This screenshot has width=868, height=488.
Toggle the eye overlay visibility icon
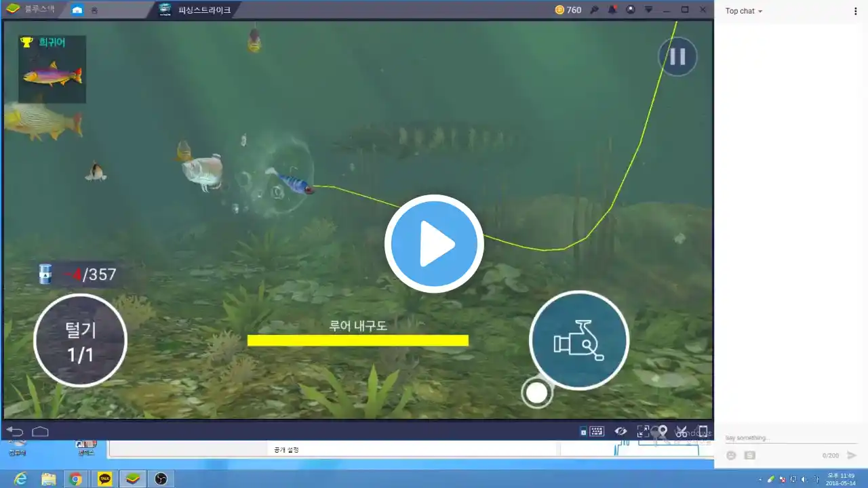(620, 431)
